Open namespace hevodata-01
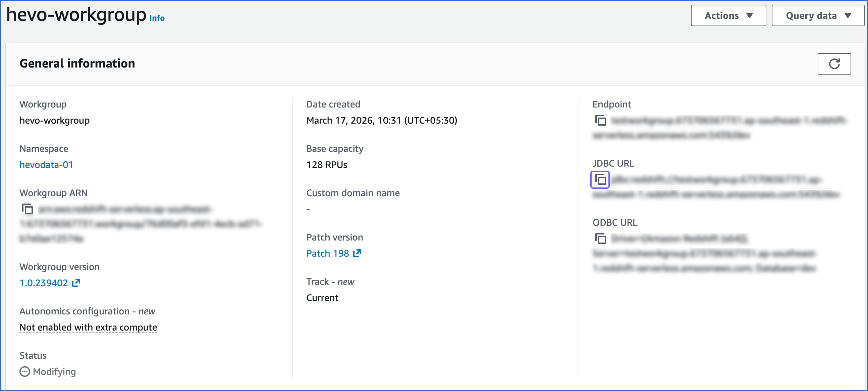Image resolution: width=868 pixels, height=391 pixels. (x=46, y=165)
